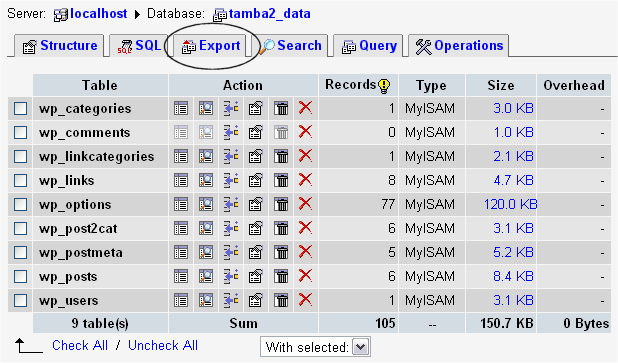Open Properties icon for wp_posts

[x=255, y=277]
